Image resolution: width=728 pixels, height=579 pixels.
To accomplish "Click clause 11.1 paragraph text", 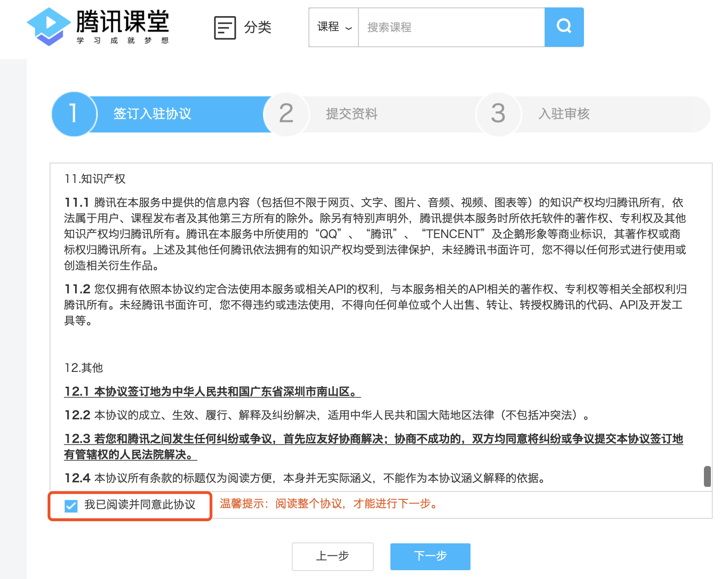I will tap(375, 234).
